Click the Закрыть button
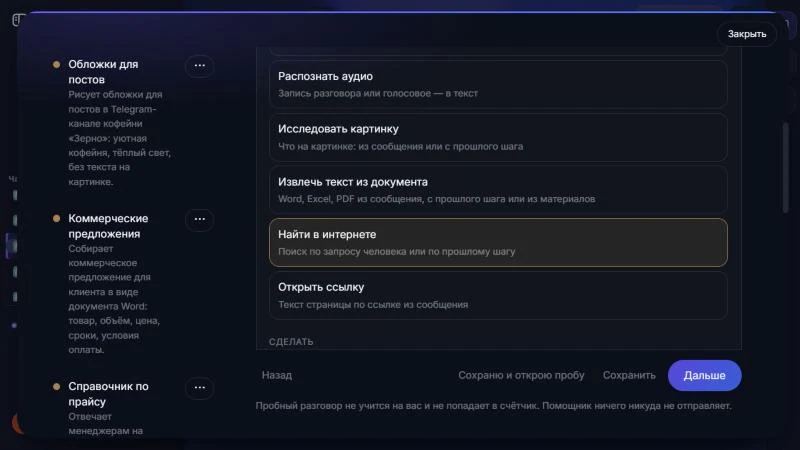The width and height of the screenshot is (800, 450). 746,34
